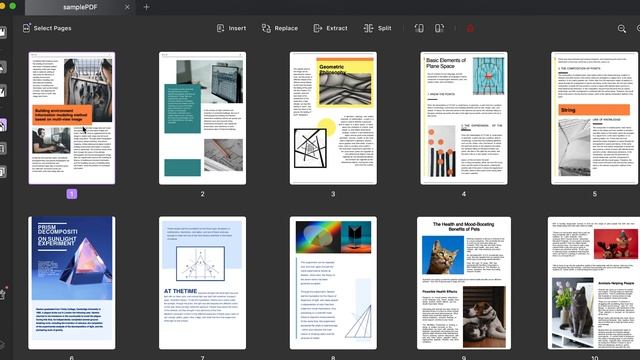640x360 pixels.
Task: Click page number label 4
Action: tap(464, 194)
